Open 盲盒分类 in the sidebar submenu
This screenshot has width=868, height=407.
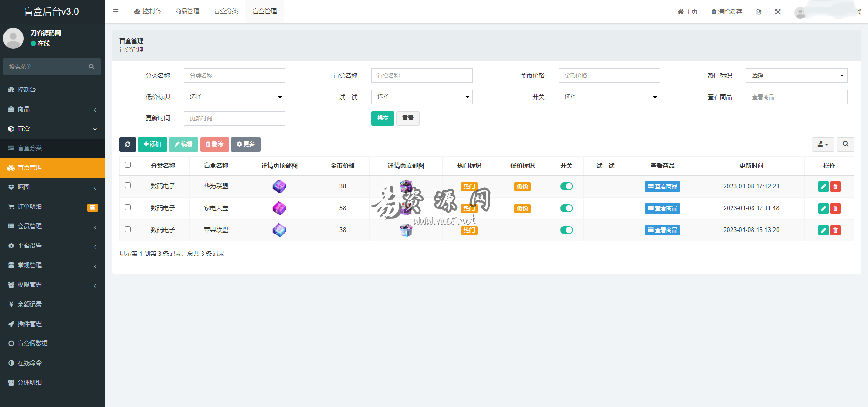(53, 148)
